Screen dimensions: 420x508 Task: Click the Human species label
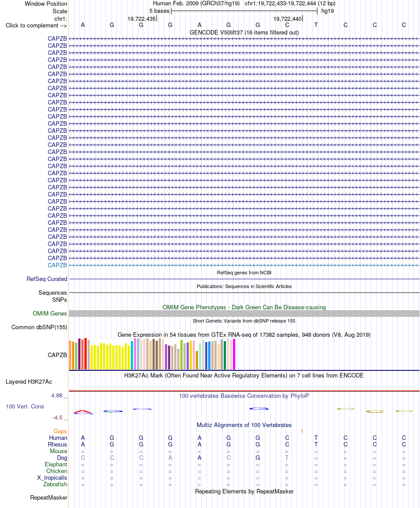58,438
